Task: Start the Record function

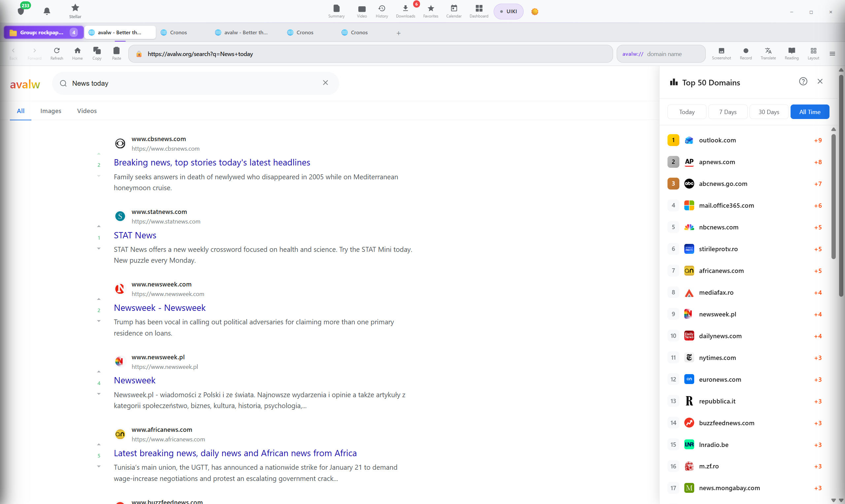Action: pyautogui.click(x=745, y=53)
